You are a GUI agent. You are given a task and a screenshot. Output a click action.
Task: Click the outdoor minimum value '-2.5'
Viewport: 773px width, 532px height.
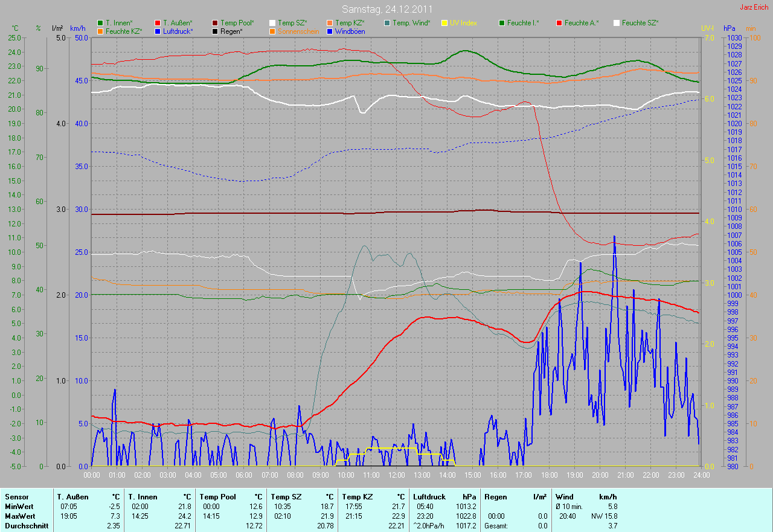pos(113,507)
